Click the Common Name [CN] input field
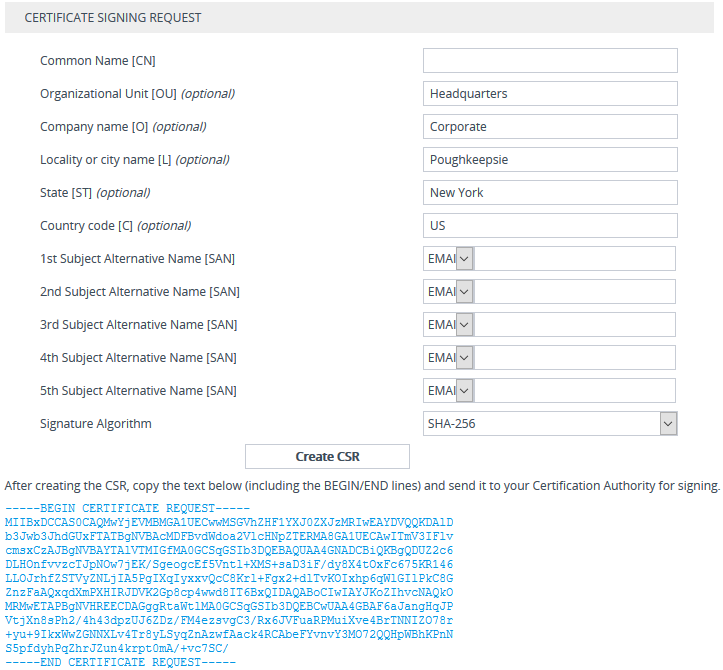 550,61
